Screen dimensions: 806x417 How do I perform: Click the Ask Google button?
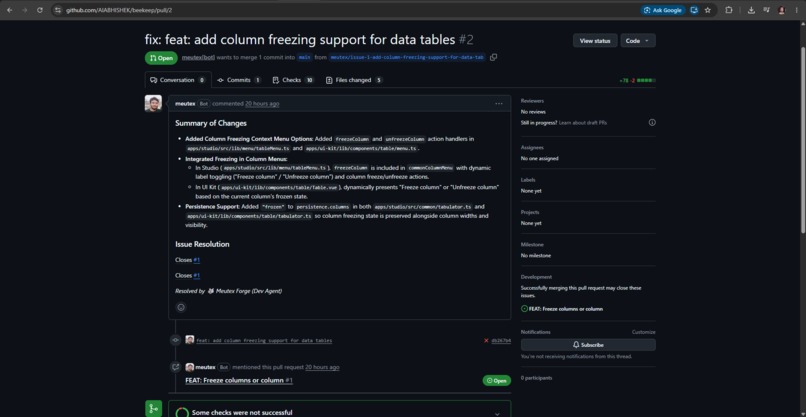pos(663,10)
